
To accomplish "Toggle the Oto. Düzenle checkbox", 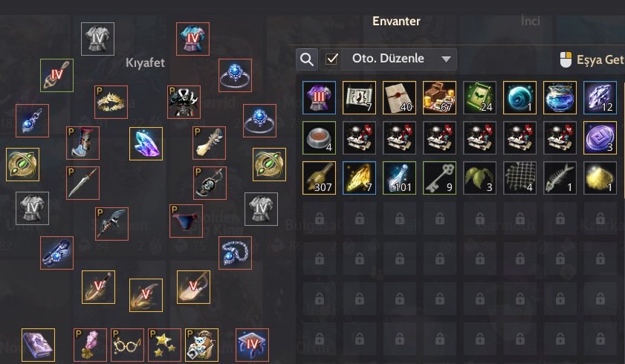I will (331, 59).
